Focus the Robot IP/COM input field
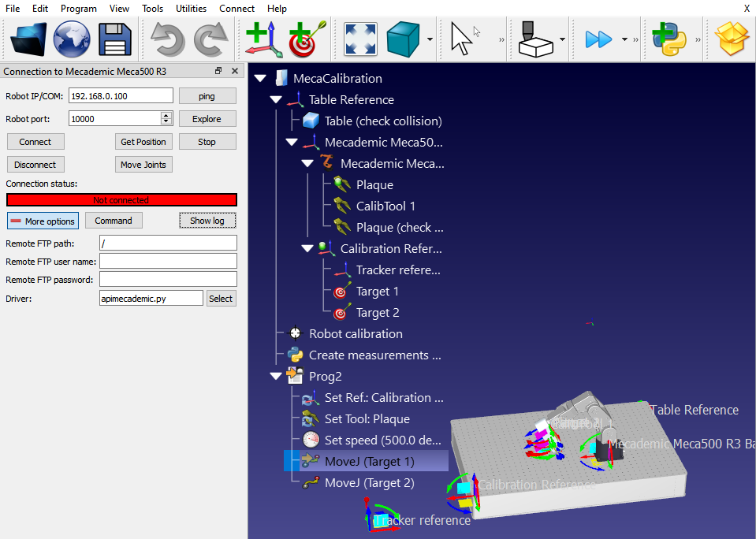756x539 pixels. coord(121,95)
